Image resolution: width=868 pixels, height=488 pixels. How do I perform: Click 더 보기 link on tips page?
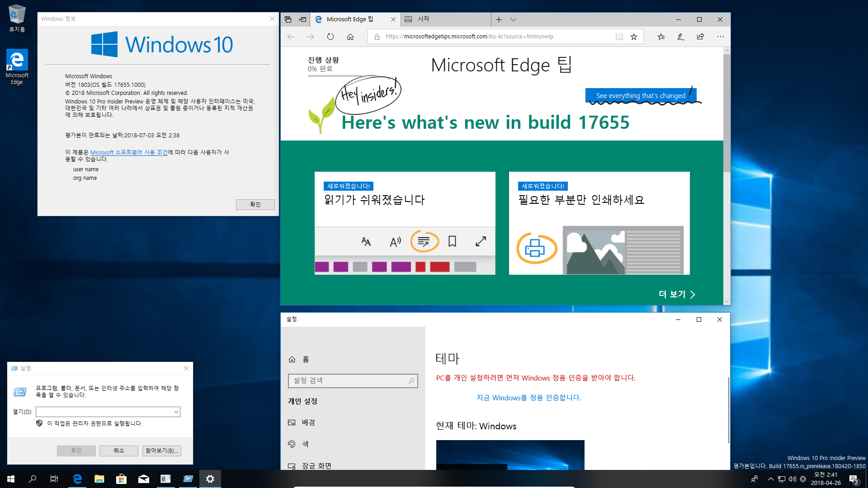tap(677, 294)
